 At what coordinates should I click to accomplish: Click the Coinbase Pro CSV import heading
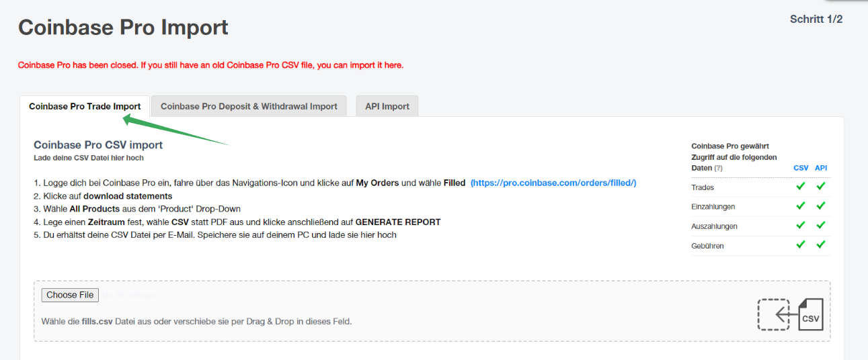pyautogui.click(x=98, y=144)
